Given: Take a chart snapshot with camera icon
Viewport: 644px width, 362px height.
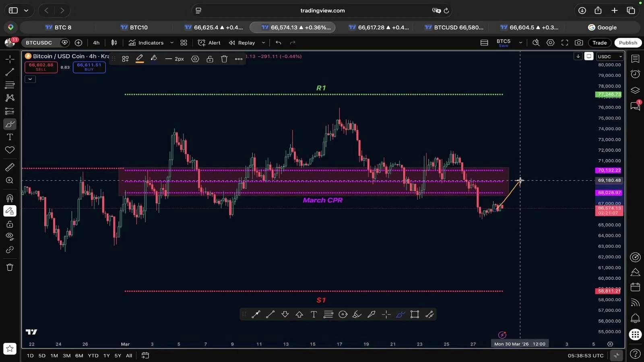Looking at the screenshot, I should click(x=579, y=43).
